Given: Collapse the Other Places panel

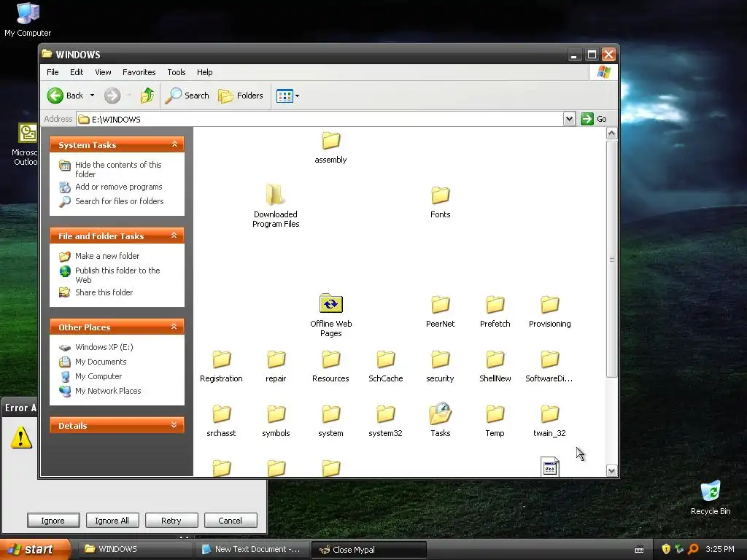Looking at the screenshot, I should (174, 327).
